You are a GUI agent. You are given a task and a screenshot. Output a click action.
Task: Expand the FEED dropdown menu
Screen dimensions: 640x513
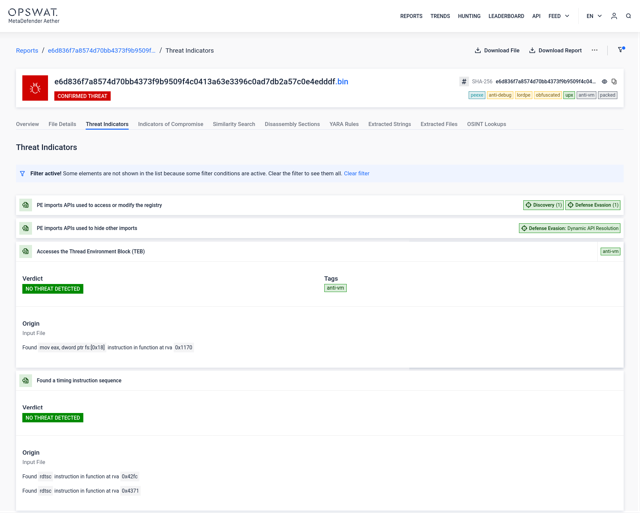pos(558,16)
